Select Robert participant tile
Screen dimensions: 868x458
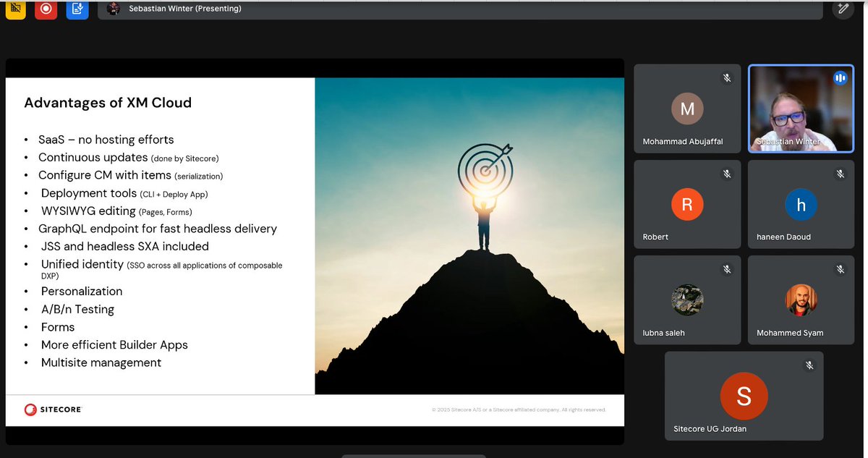pos(687,203)
